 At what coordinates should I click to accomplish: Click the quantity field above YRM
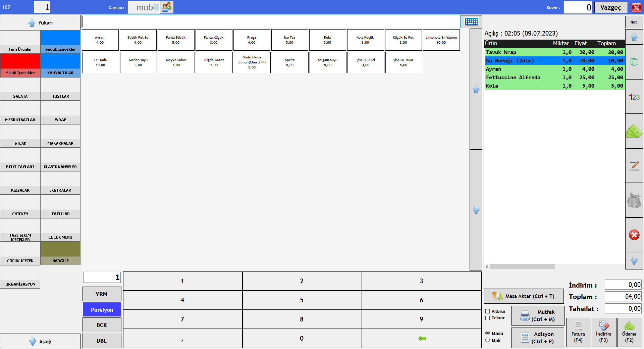coord(102,277)
